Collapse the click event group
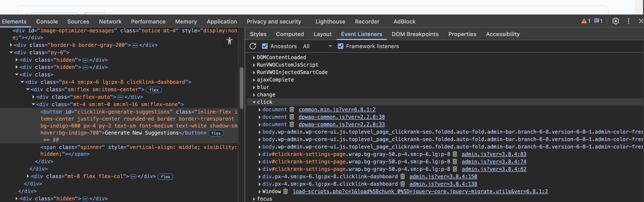The width and height of the screenshot is (644, 202). click(254, 102)
